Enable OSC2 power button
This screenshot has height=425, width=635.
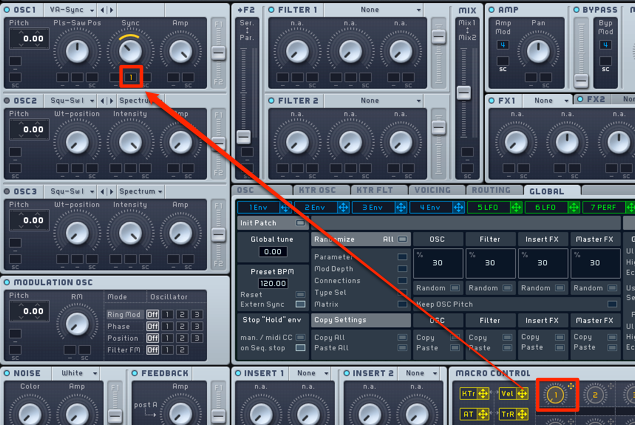click(7, 100)
